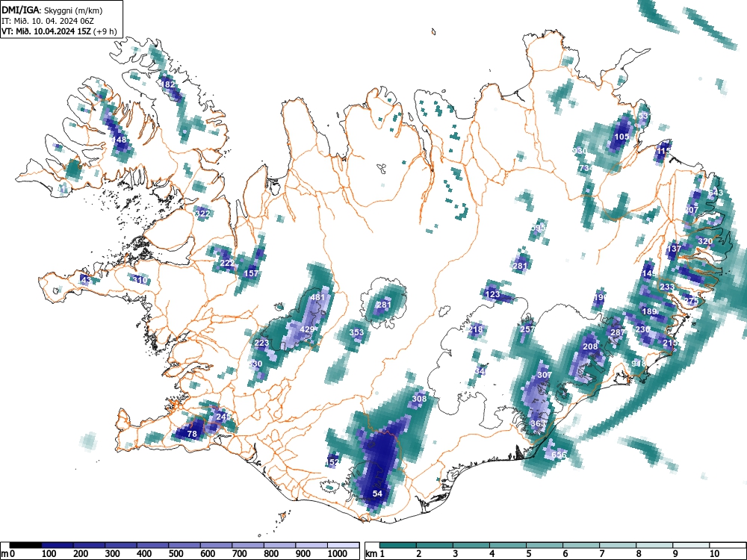Click the visibility value 182 on the map
Screen dimensions: 747x560
(167, 84)
